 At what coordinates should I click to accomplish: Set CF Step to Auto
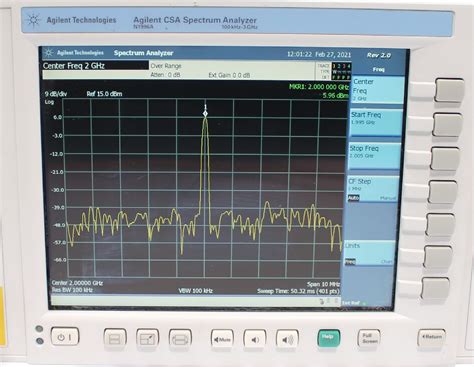click(353, 198)
